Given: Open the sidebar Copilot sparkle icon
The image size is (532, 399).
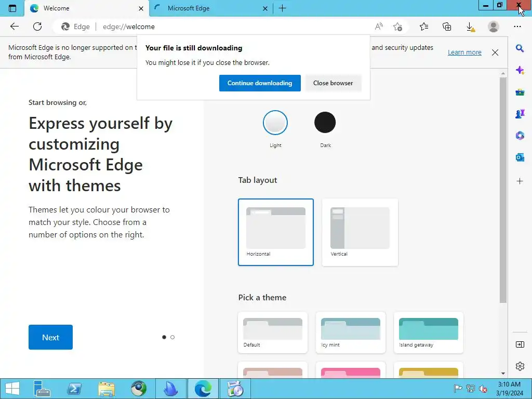Looking at the screenshot, I should tap(520, 70).
